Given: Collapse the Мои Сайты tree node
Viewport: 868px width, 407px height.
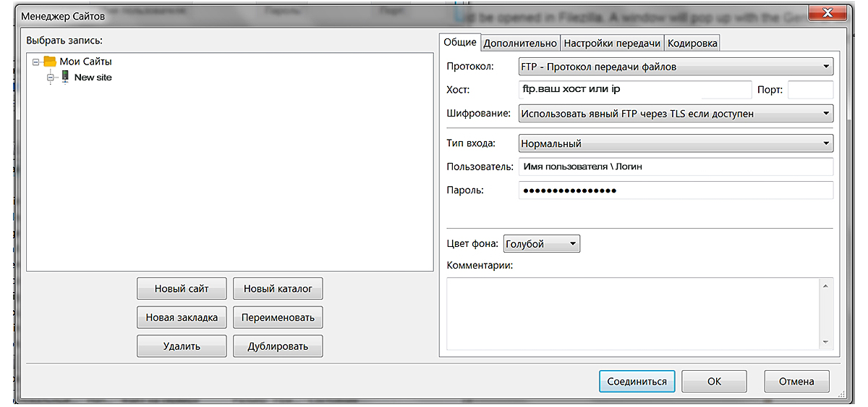Looking at the screenshot, I should pos(35,62).
